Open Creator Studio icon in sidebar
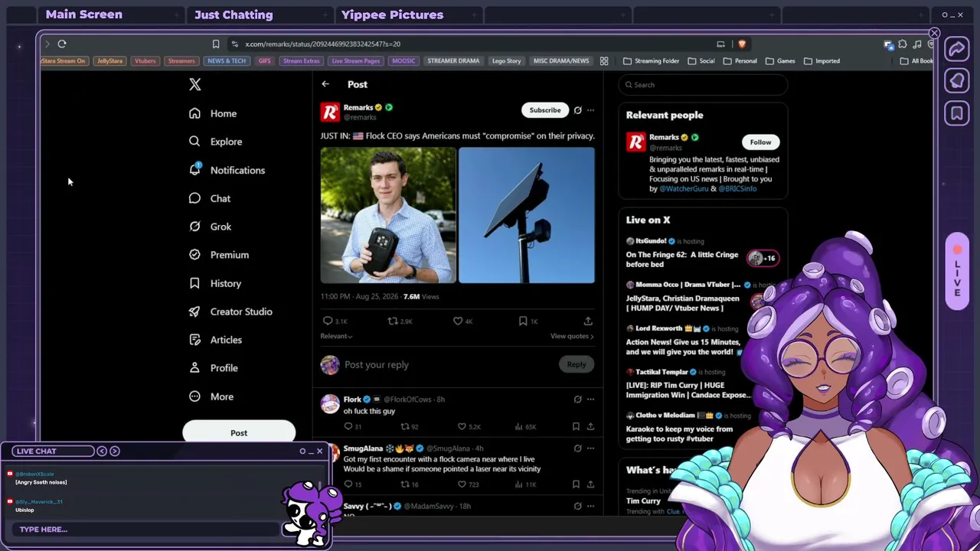Screen dimensions: 980x551 194,311
